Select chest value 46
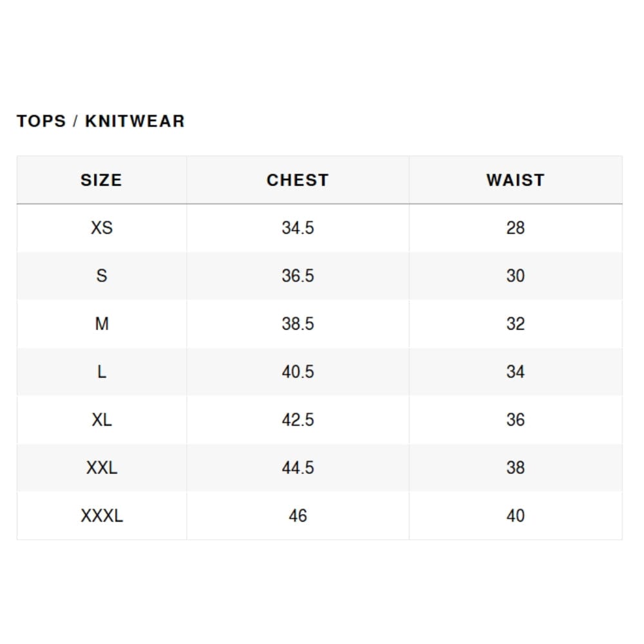644x644 pixels. tap(298, 516)
